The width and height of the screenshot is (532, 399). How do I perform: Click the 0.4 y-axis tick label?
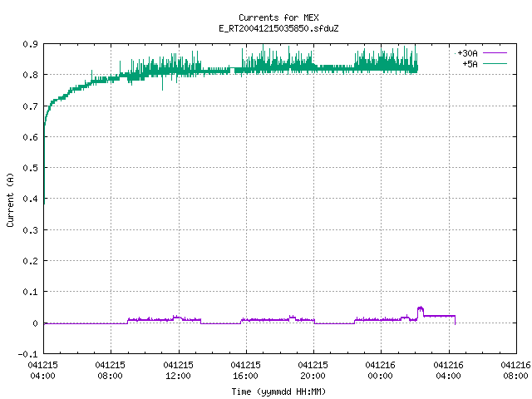point(30,199)
